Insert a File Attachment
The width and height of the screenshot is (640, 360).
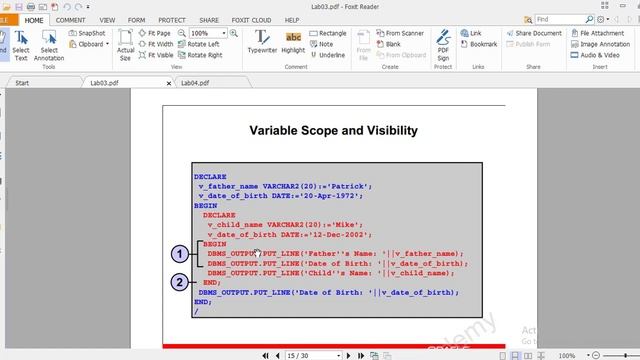598,33
